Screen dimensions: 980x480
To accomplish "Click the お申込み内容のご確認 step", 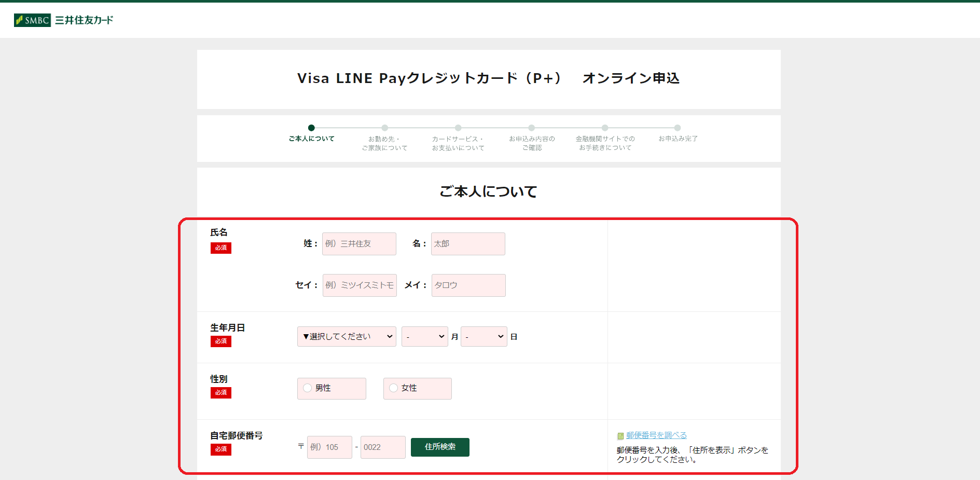I will pos(532,138).
